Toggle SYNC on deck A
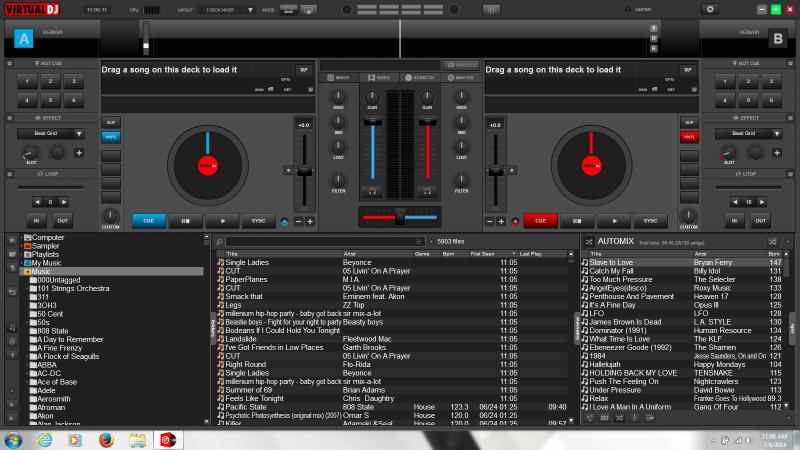 coord(258,221)
